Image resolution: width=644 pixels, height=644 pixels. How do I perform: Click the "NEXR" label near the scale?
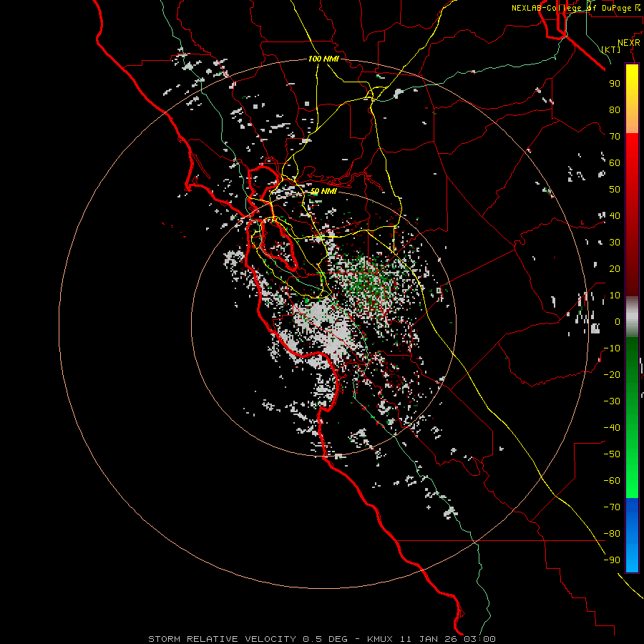click(x=628, y=42)
